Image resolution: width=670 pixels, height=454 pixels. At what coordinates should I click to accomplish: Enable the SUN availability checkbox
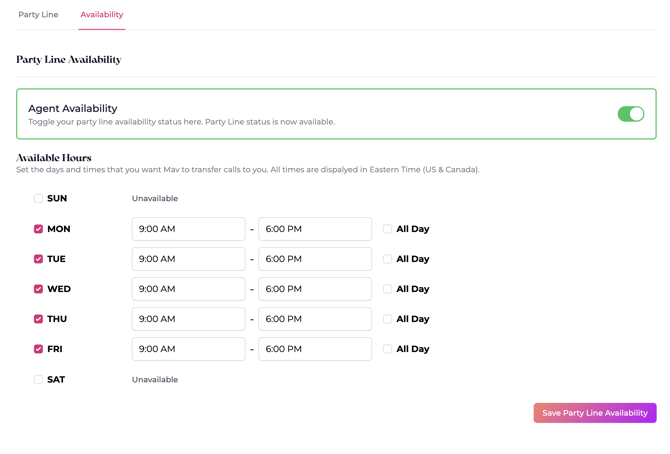point(39,199)
